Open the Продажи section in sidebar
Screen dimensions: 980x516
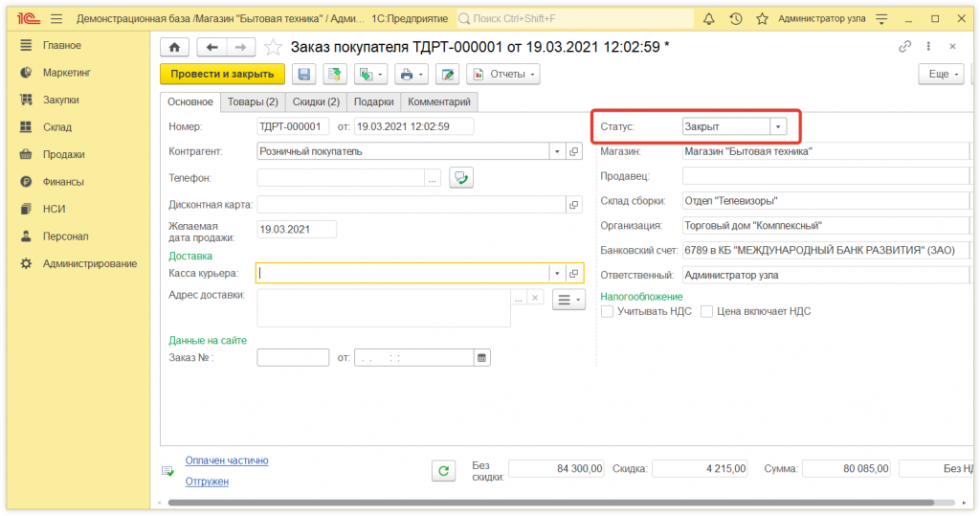pos(63,154)
